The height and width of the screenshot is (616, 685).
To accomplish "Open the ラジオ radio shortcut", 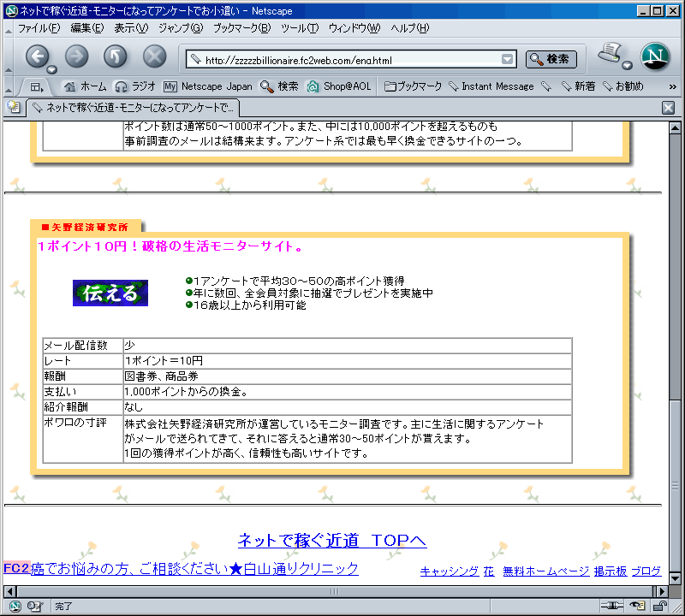I will pos(135,86).
